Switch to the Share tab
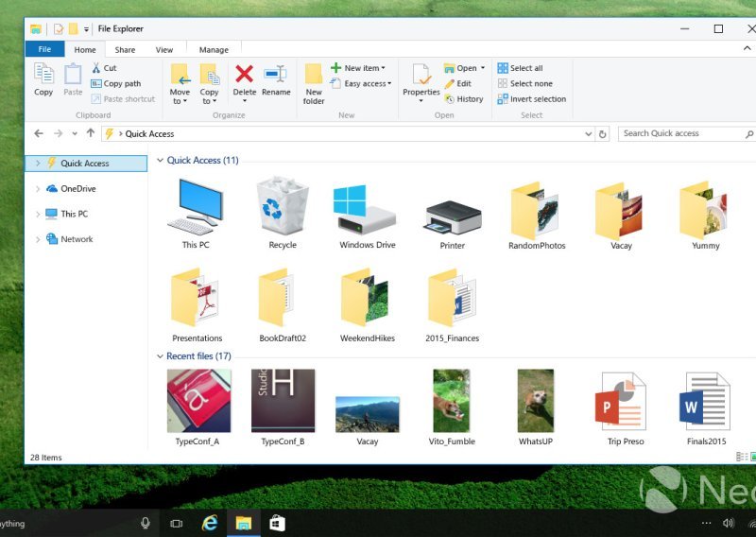 (125, 50)
